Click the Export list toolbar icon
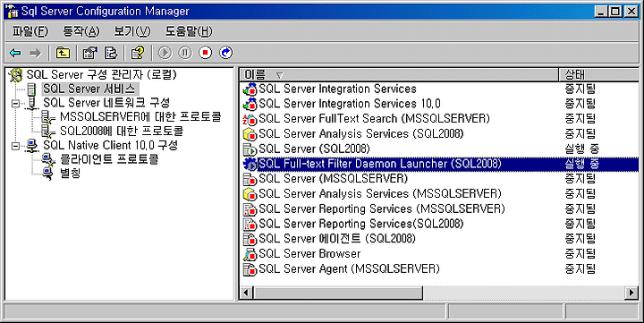Screen dimensions: 644x323 [x=111, y=53]
